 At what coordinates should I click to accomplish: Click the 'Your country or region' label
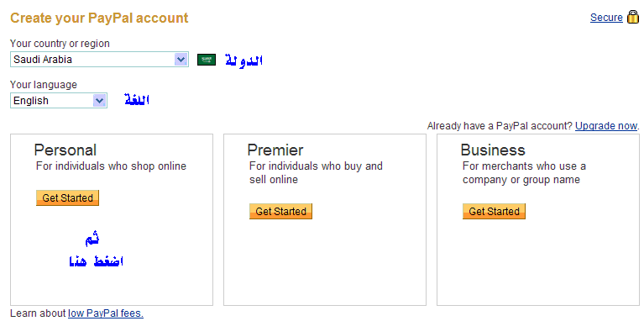point(60,43)
